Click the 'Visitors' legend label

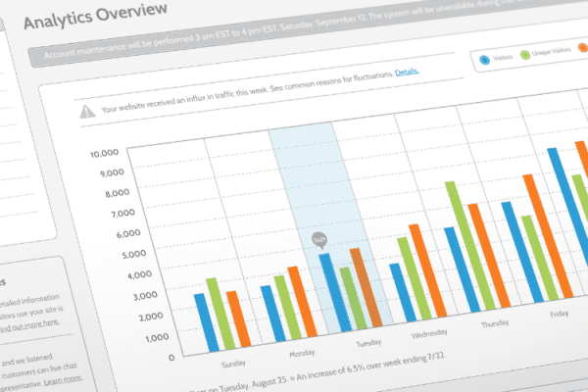[503, 58]
